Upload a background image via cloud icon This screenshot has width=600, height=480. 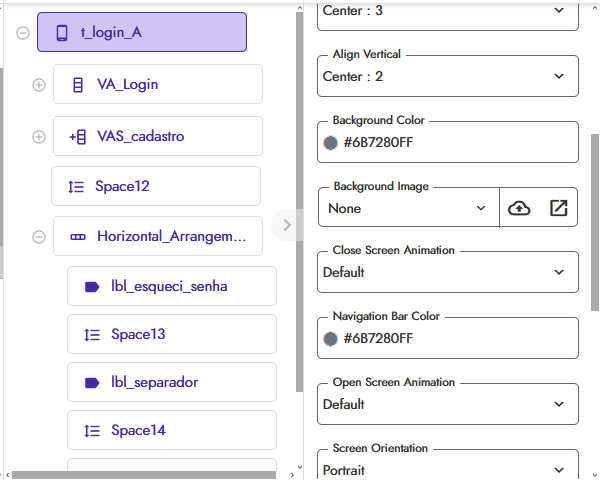pos(519,208)
